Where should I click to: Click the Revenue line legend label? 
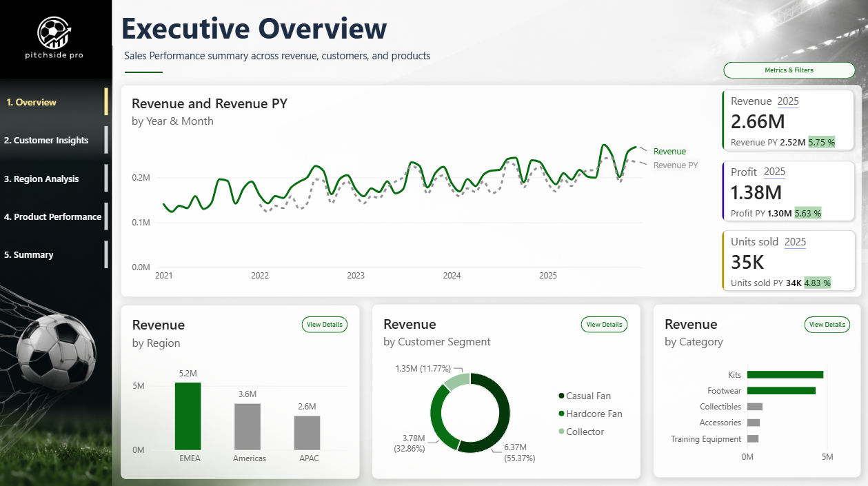pos(669,152)
